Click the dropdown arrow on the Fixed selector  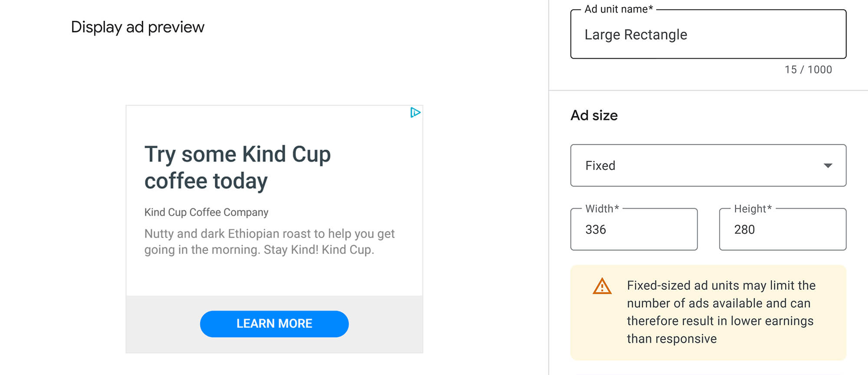828,166
